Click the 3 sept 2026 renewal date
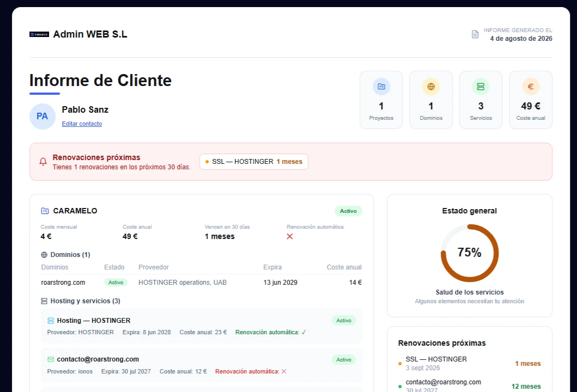 click(423, 368)
